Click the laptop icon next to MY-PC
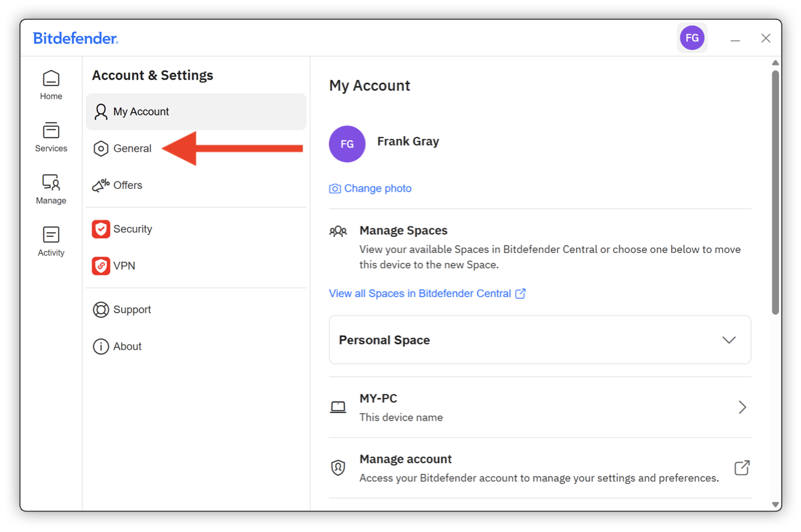This screenshot has height=532, width=801. coord(338,407)
